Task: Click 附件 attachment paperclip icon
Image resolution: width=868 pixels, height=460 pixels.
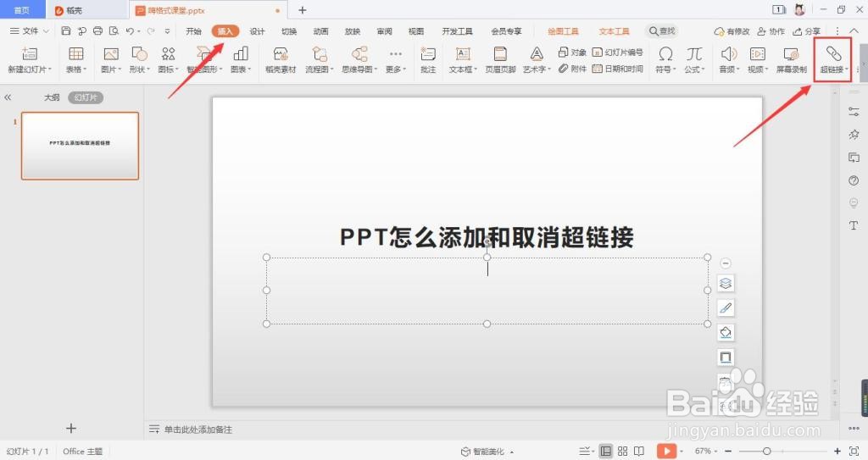Action: click(572, 69)
